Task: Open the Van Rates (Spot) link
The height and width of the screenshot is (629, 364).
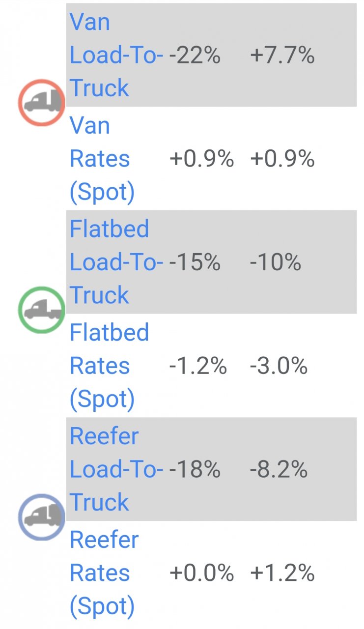Action: click(102, 159)
